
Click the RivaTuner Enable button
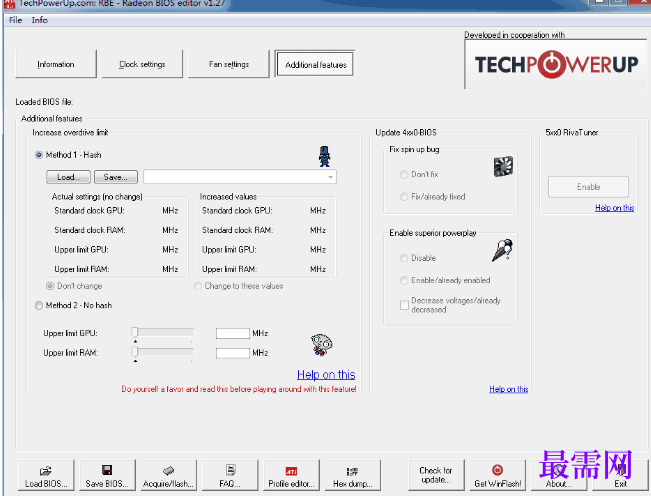(x=588, y=187)
